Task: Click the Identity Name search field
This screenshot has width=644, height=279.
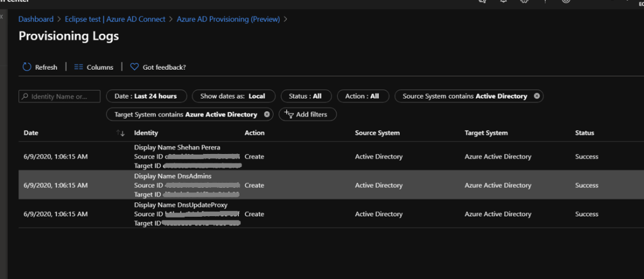Action: (x=60, y=96)
